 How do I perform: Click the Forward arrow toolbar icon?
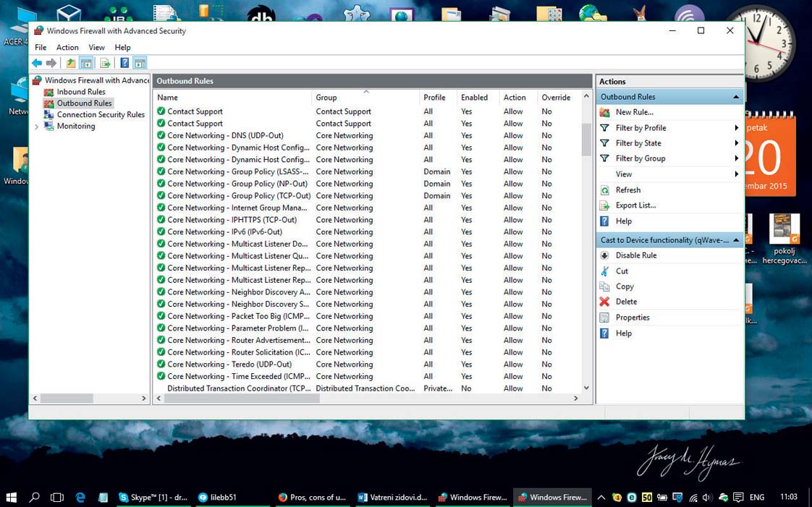pos(51,63)
